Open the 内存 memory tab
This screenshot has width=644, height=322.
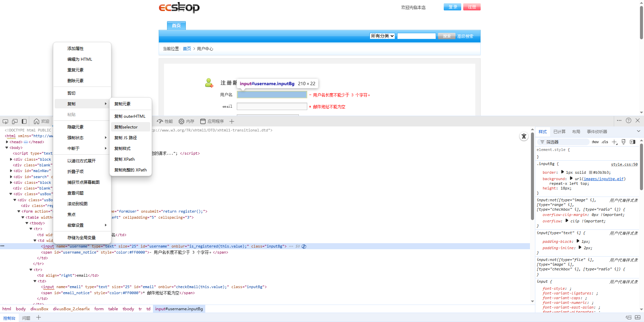pos(186,121)
